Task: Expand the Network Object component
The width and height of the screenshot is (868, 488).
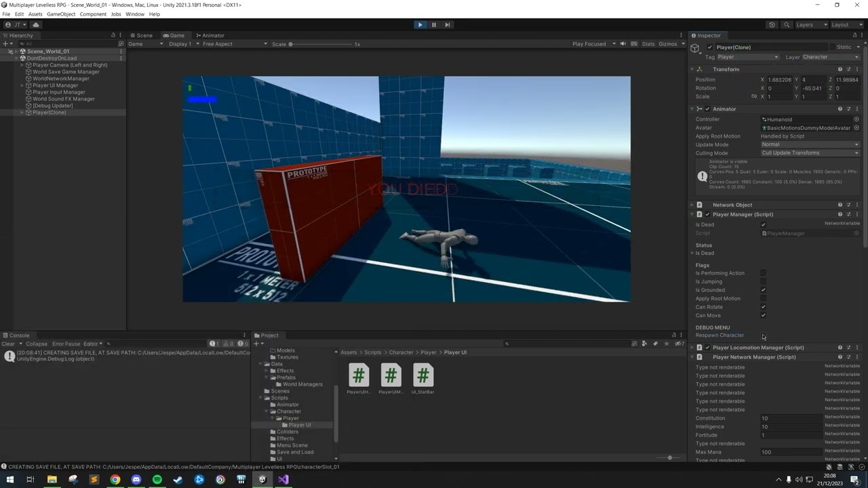Action: coord(692,205)
